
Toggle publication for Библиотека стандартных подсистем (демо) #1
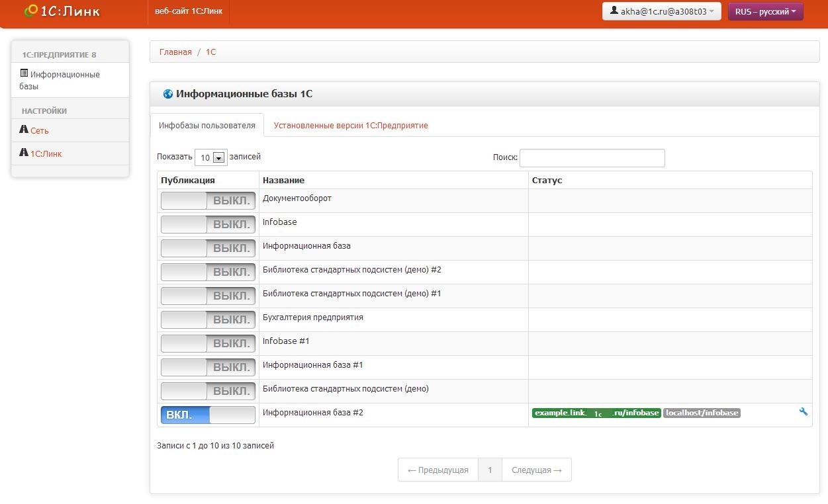(208, 296)
